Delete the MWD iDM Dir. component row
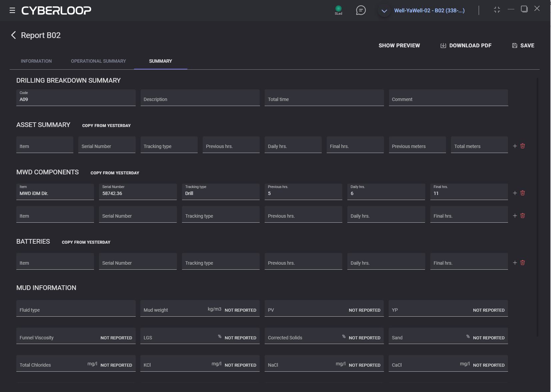The width and height of the screenshot is (551, 392). click(x=523, y=193)
